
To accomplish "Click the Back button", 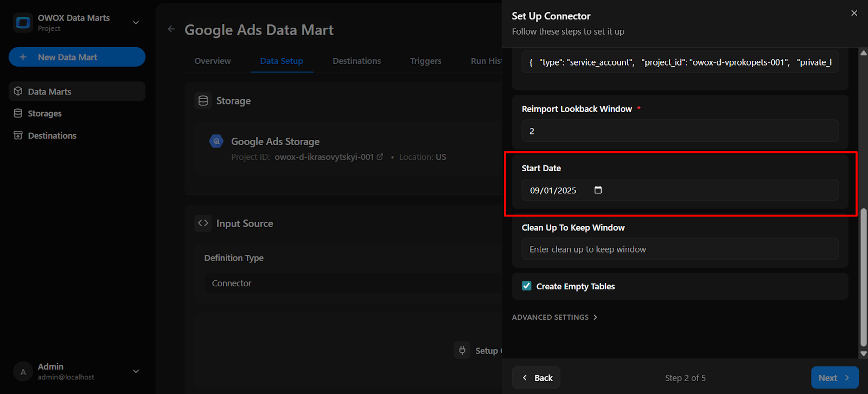I will click(x=537, y=378).
